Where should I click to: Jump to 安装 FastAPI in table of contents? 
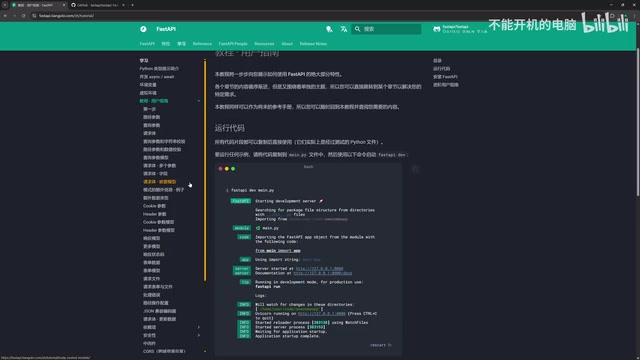coord(445,77)
